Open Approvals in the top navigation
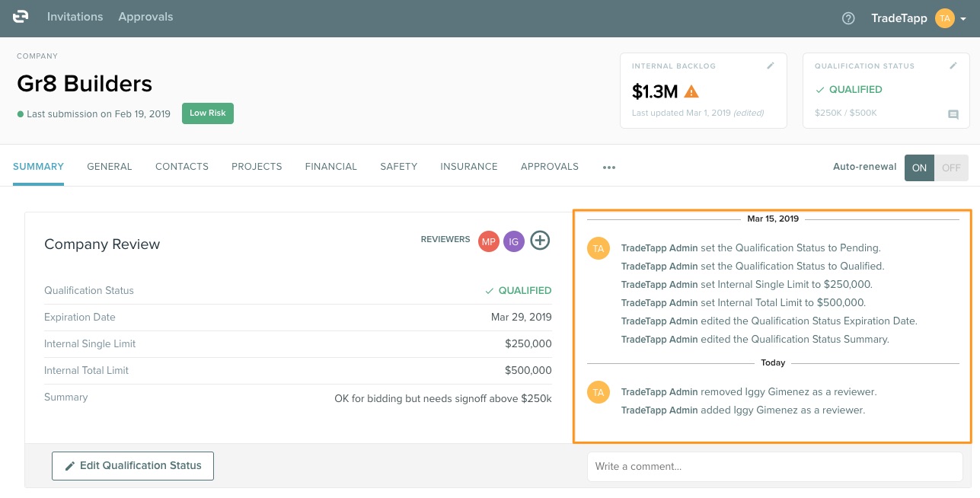Viewport: 980px width, 498px height. 145,17
